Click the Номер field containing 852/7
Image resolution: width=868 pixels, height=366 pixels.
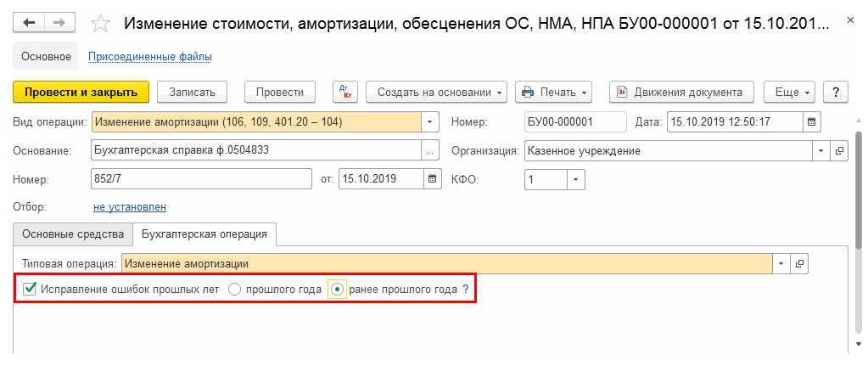point(201,179)
